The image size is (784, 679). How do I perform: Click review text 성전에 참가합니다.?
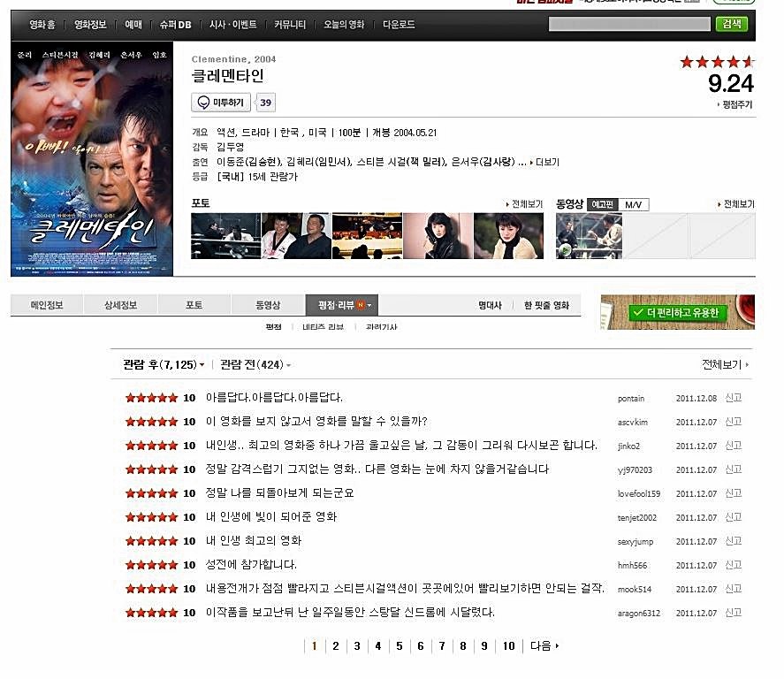point(251,564)
